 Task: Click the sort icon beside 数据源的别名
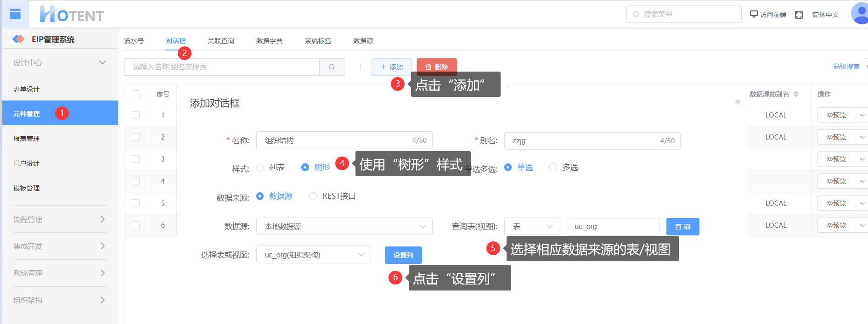point(796,94)
